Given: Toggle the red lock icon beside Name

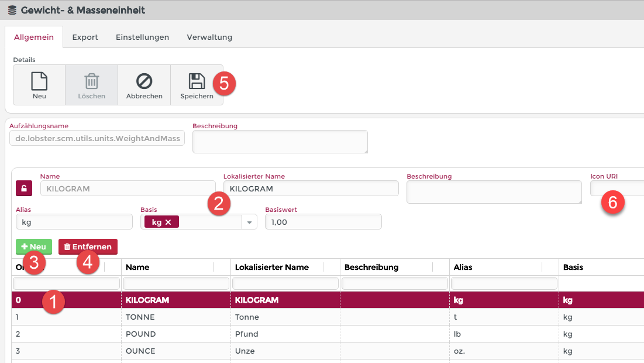Looking at the screenshot, I should [24, 189].
